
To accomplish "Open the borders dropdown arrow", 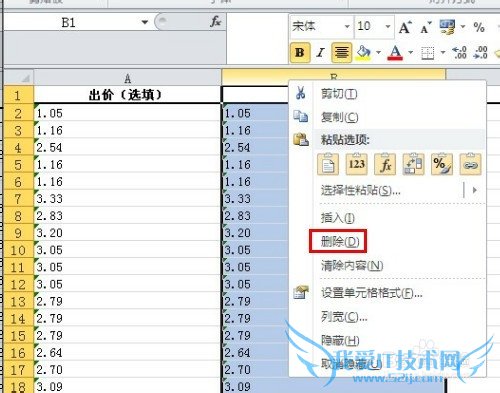I will coord(443,53).
